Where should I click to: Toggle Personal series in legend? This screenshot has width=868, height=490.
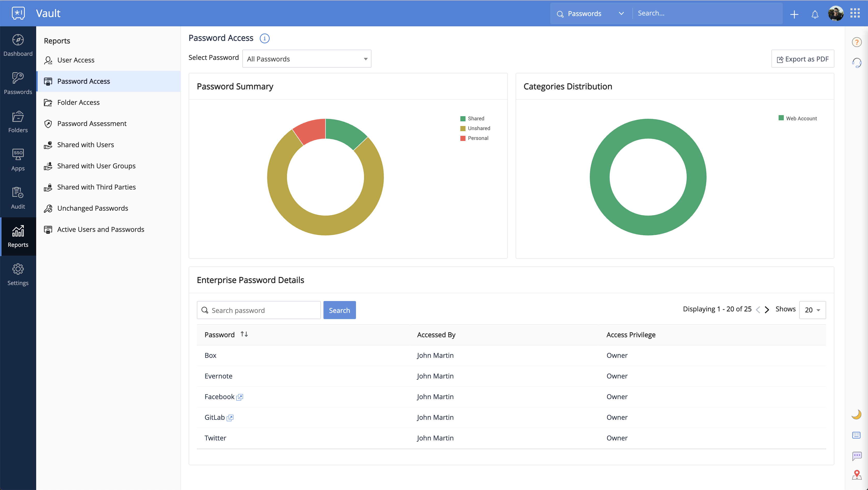pyautogui.click(x=474, y=138)
